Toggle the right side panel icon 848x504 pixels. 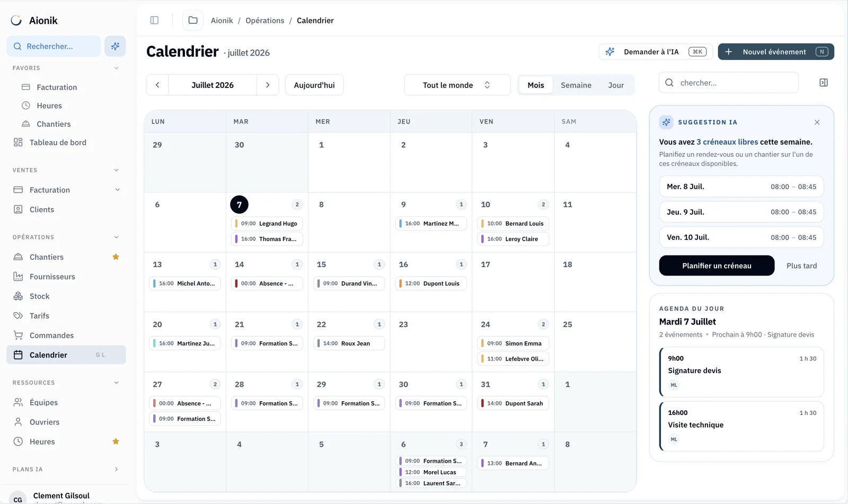[824, 83]
